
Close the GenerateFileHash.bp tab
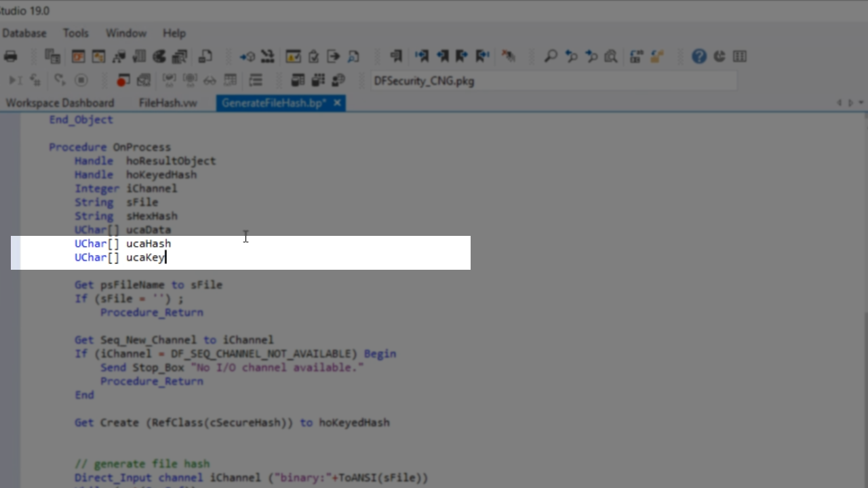[x=337, y=103]
